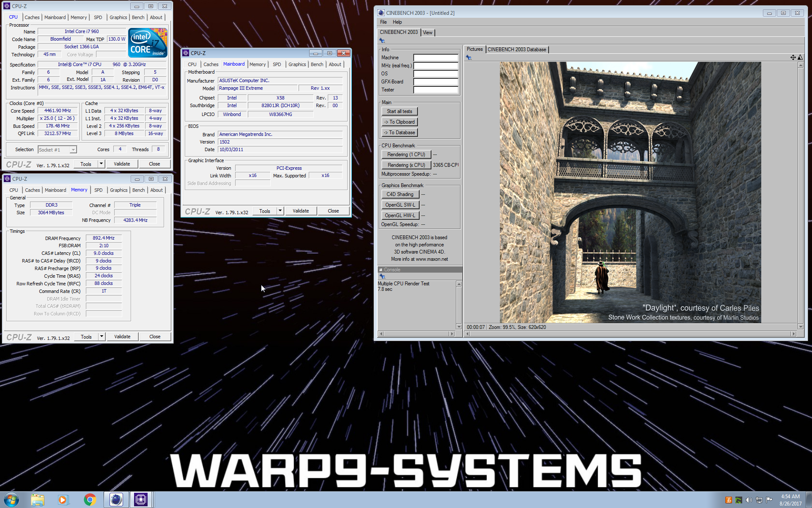Click the pin icon under the Pictures tab
The image size is (812, 508).
[x=469, y=58]
